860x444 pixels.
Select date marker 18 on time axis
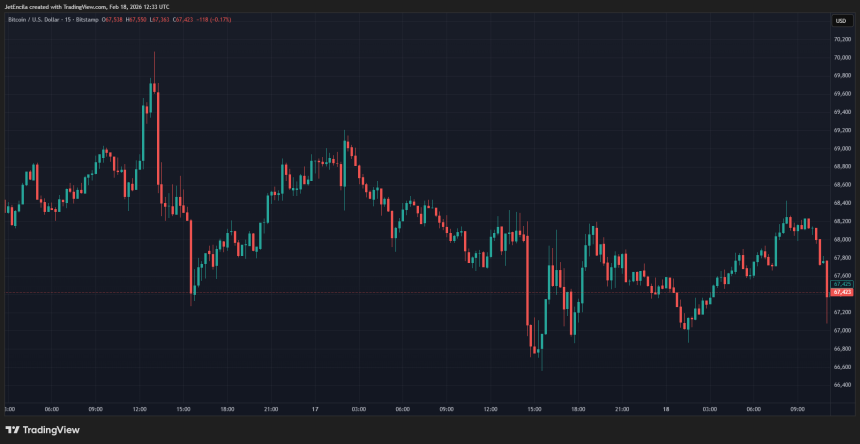point(665,409)
